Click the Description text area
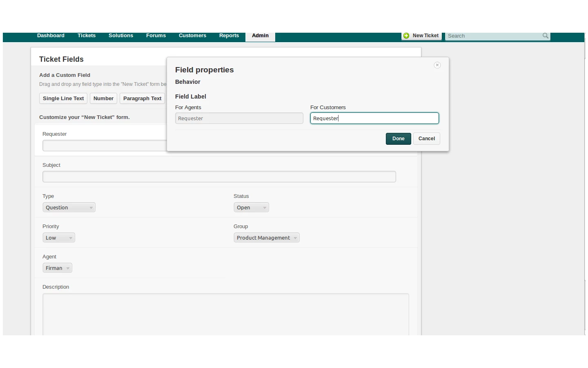The width and height of the screenshot is (588, 368). point(226,314)
